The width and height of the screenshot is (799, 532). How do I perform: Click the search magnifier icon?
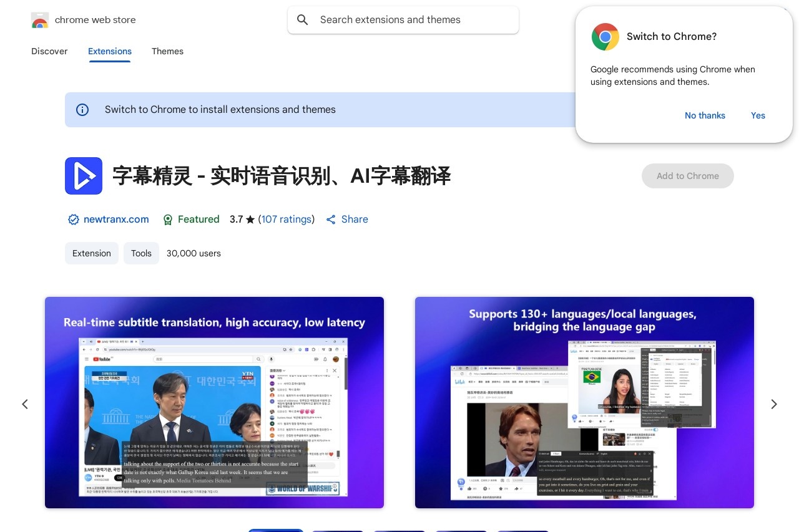point(303,20)
